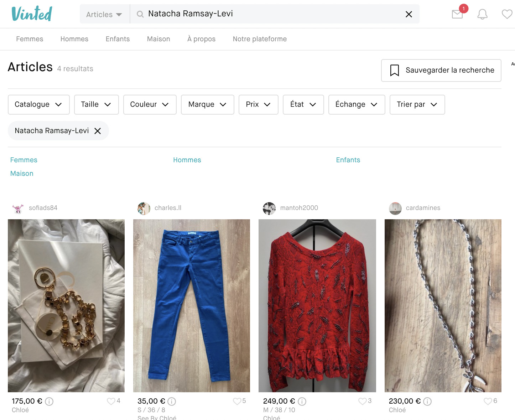This screenshot has width=515, height=420.
Task: Open cardamines profile avatar
Action: pyautogui.click(x=395, y=209)
